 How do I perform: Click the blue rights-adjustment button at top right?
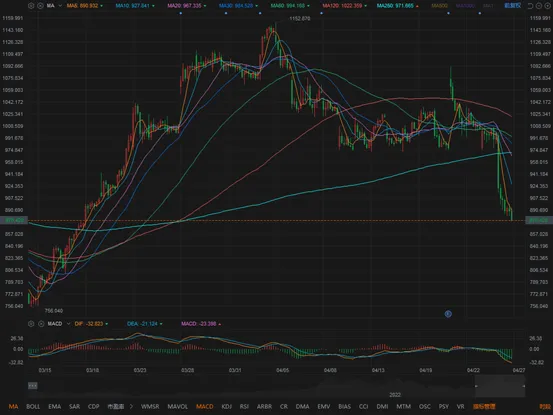512,6
